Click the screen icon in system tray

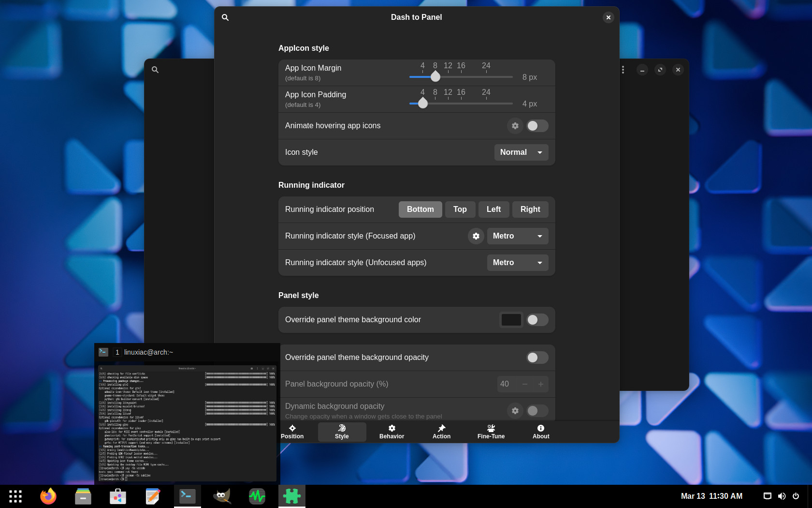(x=768, y=496)
